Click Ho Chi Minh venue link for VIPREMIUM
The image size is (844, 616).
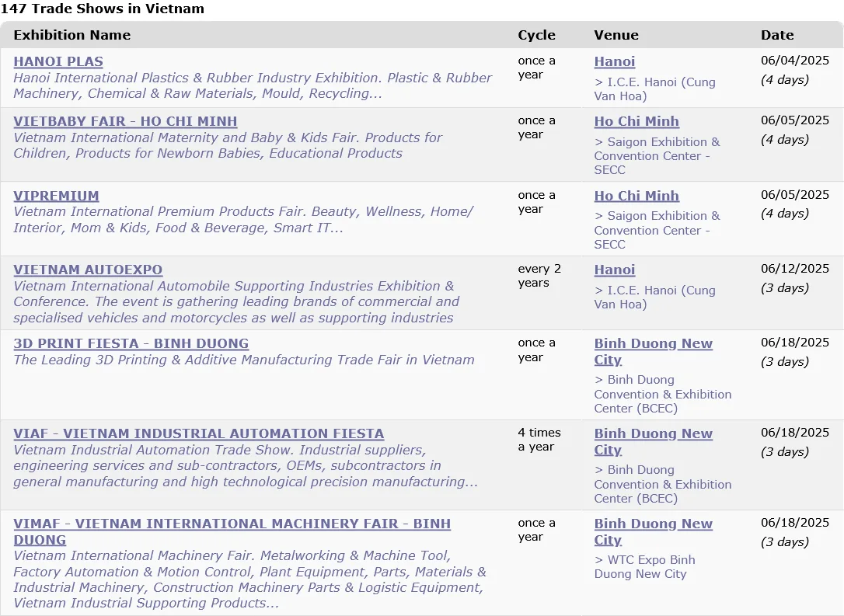tap(636, 196)
